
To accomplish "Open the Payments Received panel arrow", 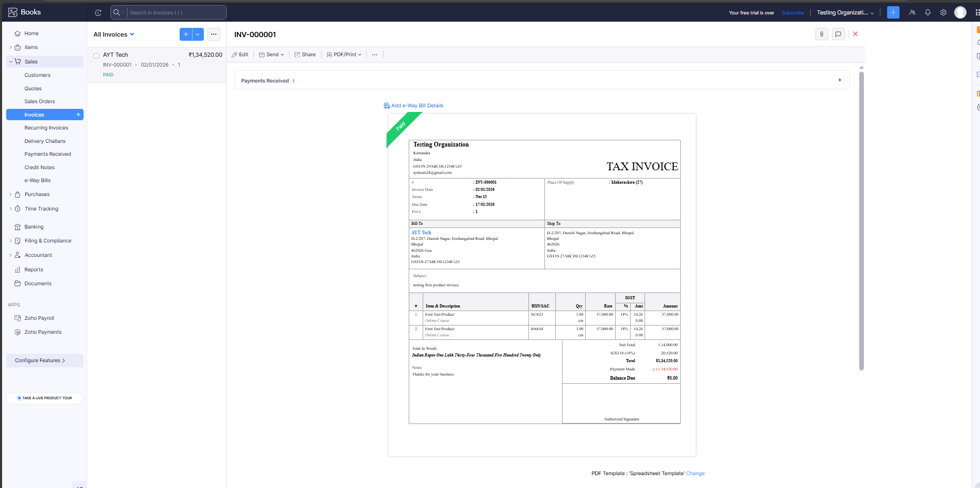I will pos(840,80).
